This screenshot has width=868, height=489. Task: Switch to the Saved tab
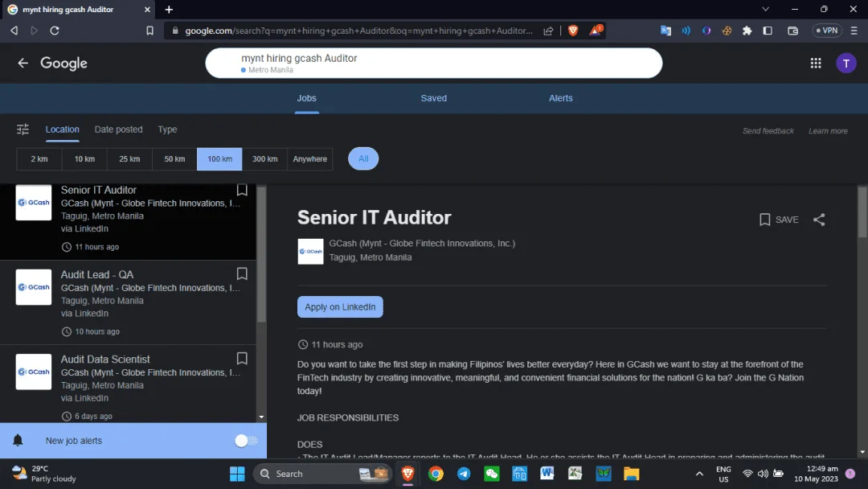pos(433,98)
